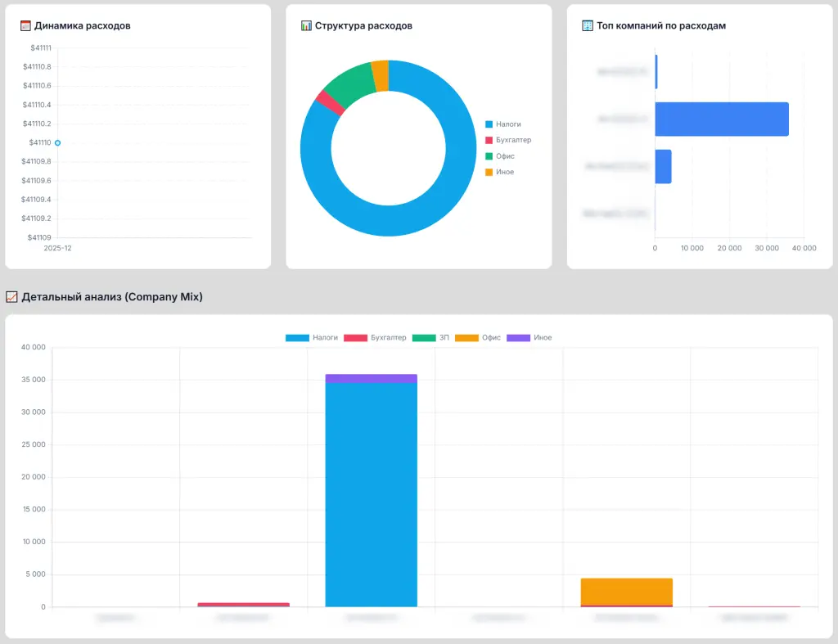Click the tall blue Налоги bar in Company Mix

[x=371, y=491]
